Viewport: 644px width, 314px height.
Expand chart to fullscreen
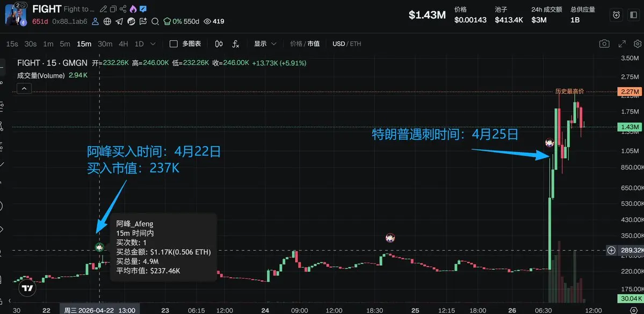622,44
